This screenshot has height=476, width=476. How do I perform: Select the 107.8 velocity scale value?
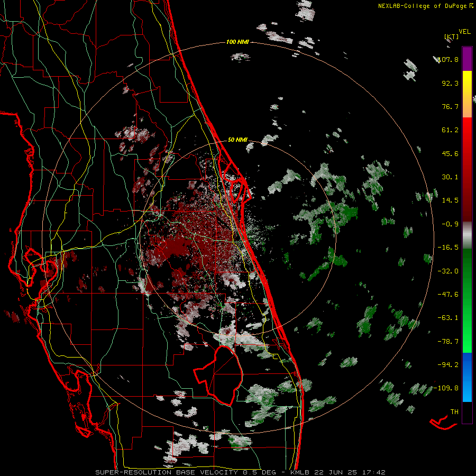click(448, 59)
